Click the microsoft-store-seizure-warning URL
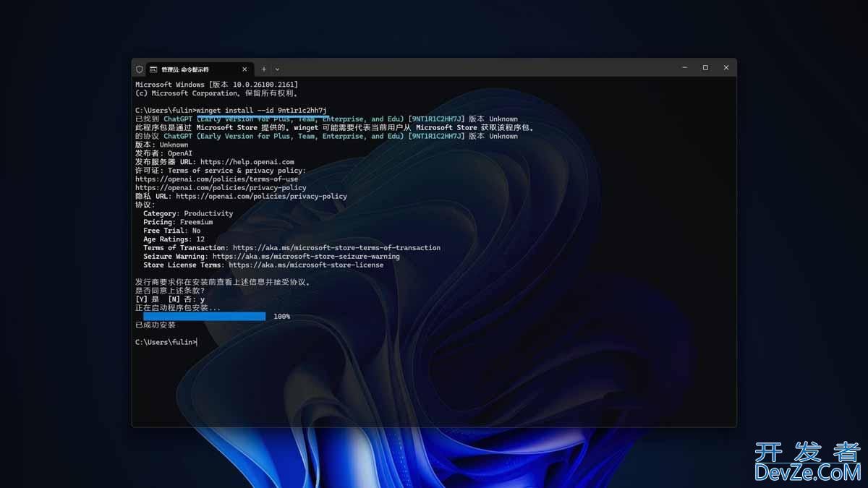Screen dimensions: 868x488 click(x=306, y=257)
